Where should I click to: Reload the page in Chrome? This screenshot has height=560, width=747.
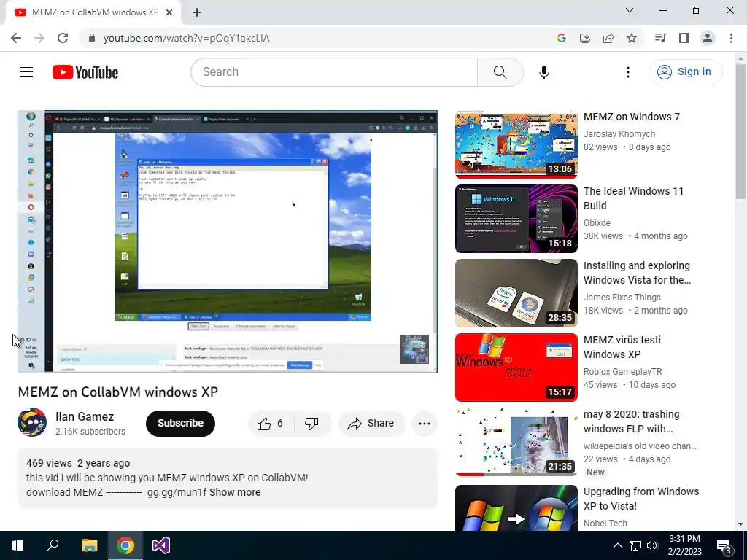63,38
